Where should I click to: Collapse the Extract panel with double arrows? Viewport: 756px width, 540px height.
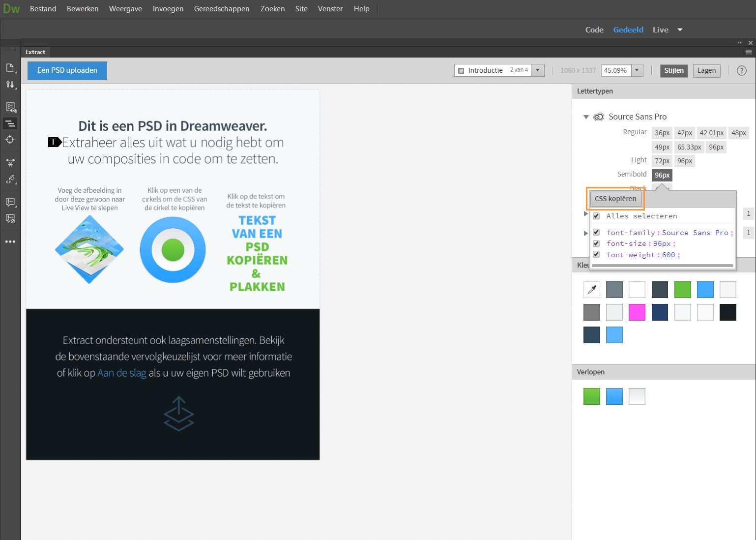pos(740,43)
